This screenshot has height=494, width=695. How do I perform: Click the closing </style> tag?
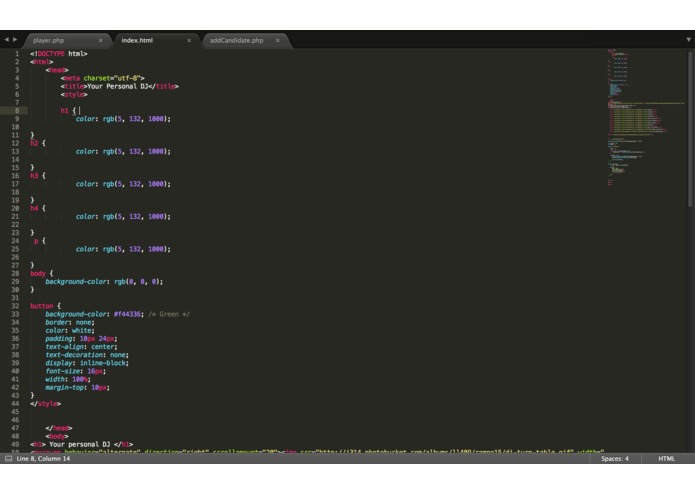[x=46, y=404]
